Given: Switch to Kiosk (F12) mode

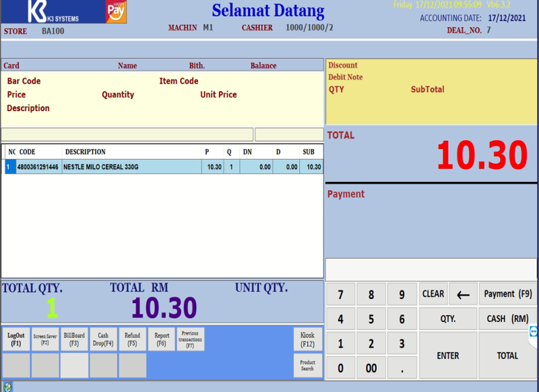Looking at the screenshot, I should tap(308, 339).
